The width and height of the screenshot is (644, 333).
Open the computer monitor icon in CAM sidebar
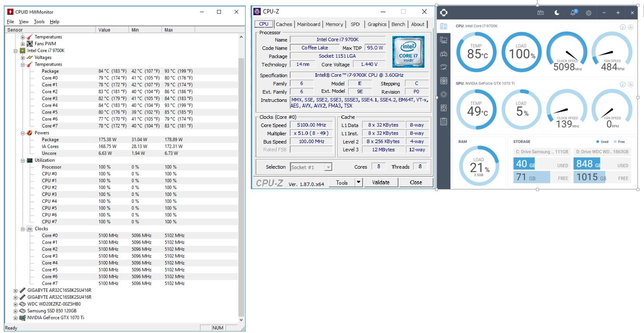443,40
